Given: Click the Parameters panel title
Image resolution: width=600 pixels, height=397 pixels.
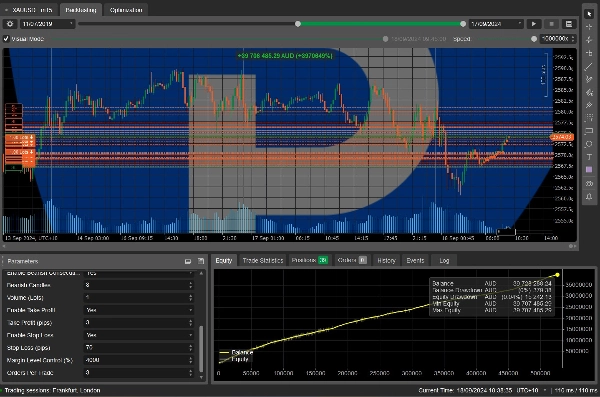Looking at the screenshot, I should (23, 261).
